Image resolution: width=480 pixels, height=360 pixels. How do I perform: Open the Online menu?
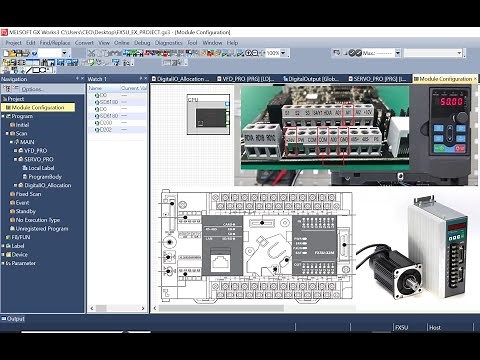(x=122, y=43)
